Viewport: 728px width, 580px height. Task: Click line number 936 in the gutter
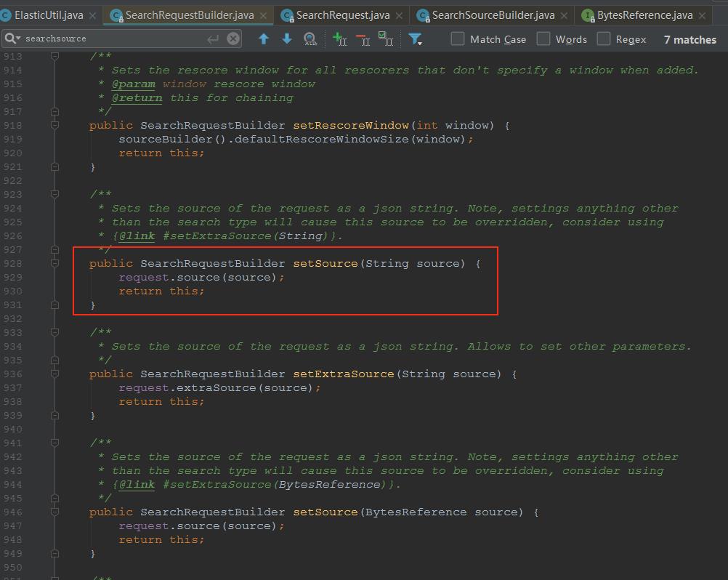point(12,374)
